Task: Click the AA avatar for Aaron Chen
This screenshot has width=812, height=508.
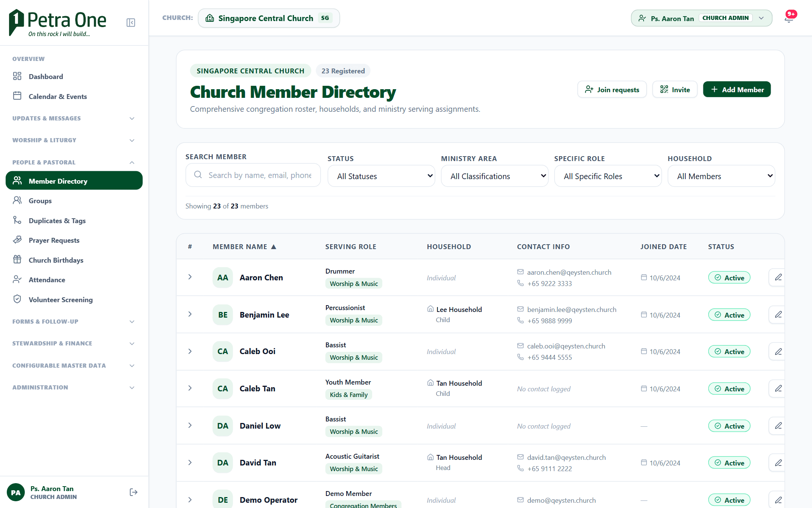Action: click(223, 277)
